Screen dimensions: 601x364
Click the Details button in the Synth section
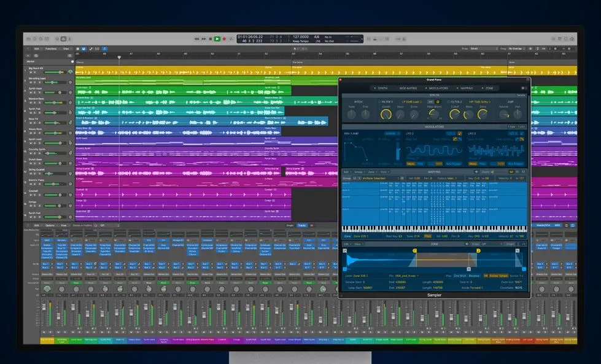tap(521, 95)
